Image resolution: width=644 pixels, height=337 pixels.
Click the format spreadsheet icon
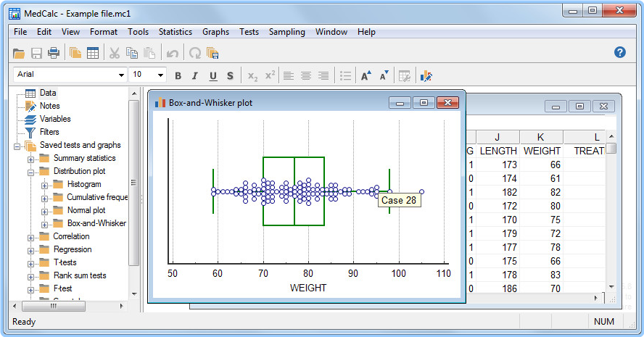click(x=405, y=76)
